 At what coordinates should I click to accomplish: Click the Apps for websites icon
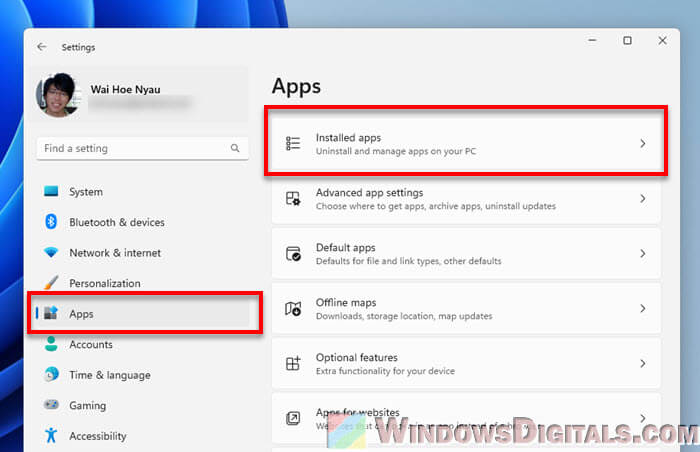click(x=293, y=418)
